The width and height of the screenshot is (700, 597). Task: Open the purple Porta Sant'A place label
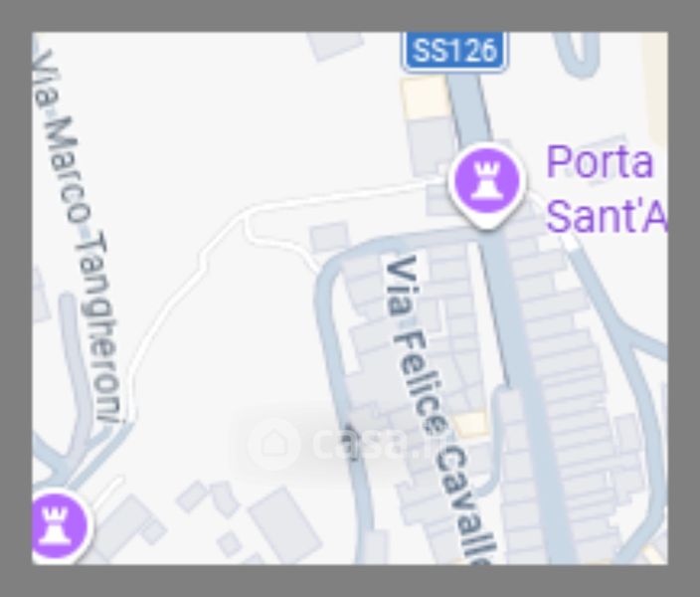click(x=606, y=188)
